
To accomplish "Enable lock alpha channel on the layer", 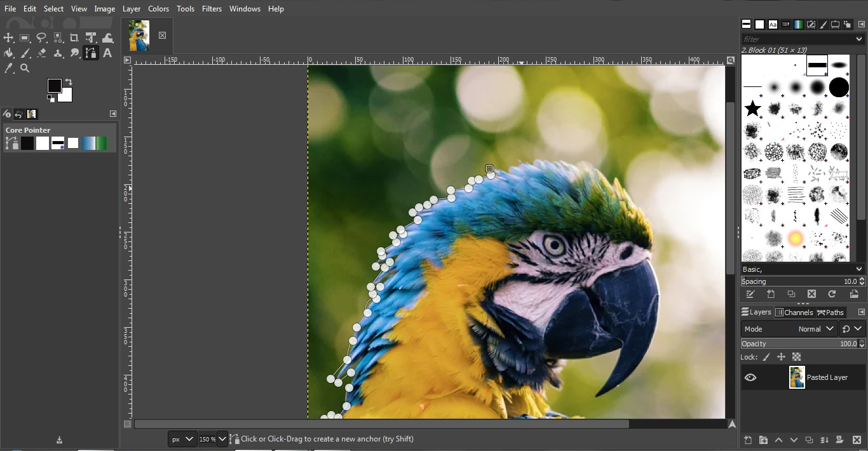I will [797, 356].
